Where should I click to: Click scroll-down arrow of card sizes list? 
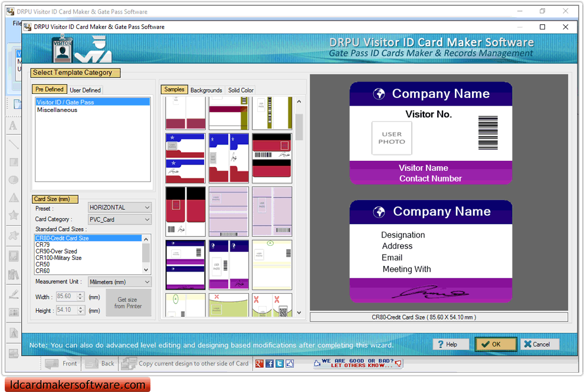click(x=146, y=270)
